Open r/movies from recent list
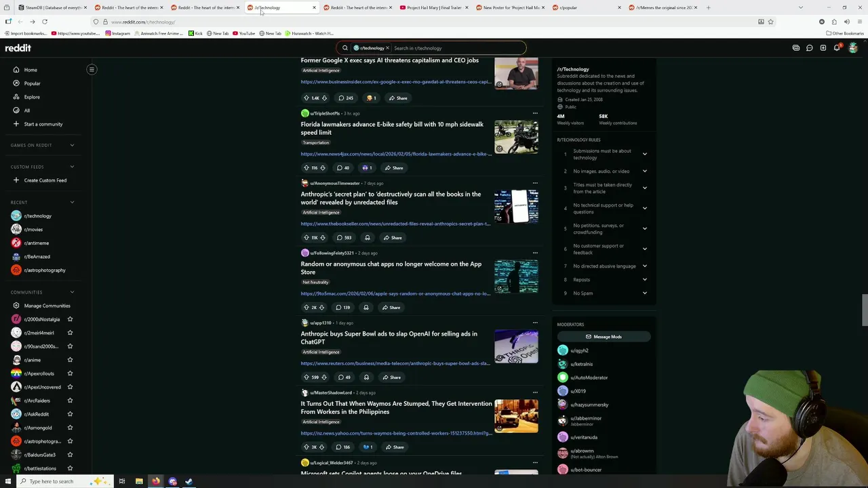This screenshot has height=488, width=868. (33, 229)
